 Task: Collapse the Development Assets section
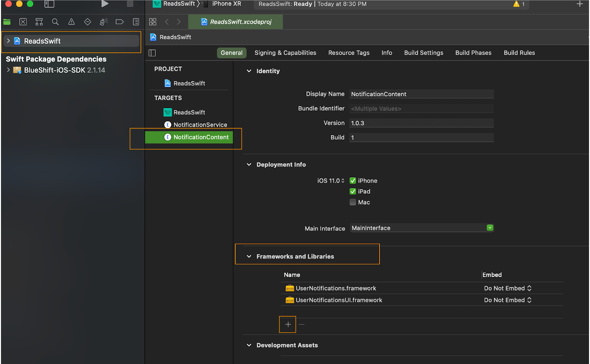pos(249,345)
